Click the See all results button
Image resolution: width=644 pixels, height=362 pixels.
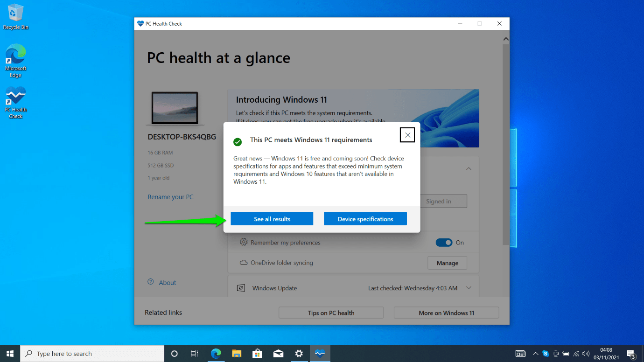click(272, 219)
